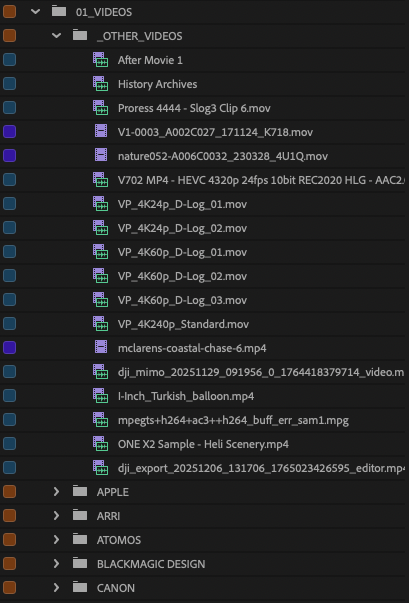
Task: Select VP_4K240p_Standard.mov file name
Action: pos(183,324)
